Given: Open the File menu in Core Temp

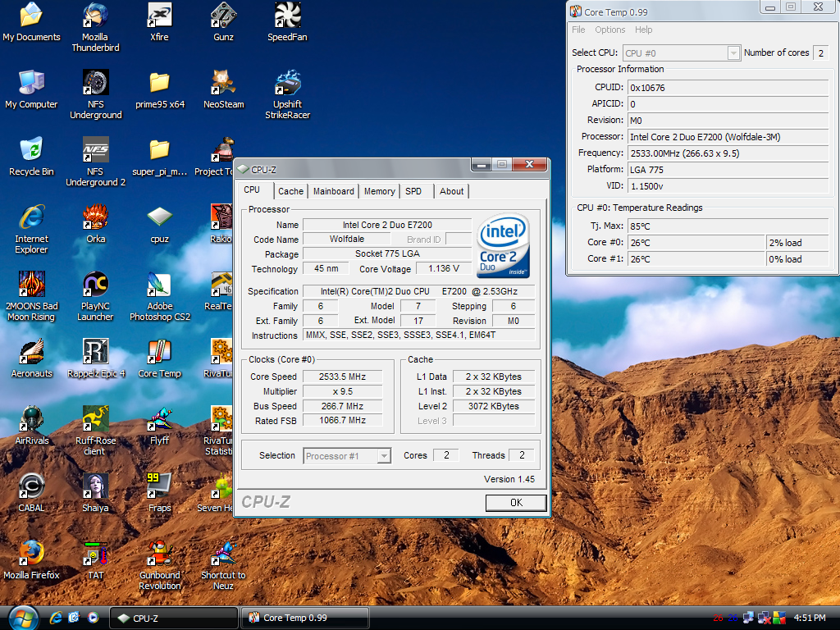Looking at the screenshot, I should (578, 30).
